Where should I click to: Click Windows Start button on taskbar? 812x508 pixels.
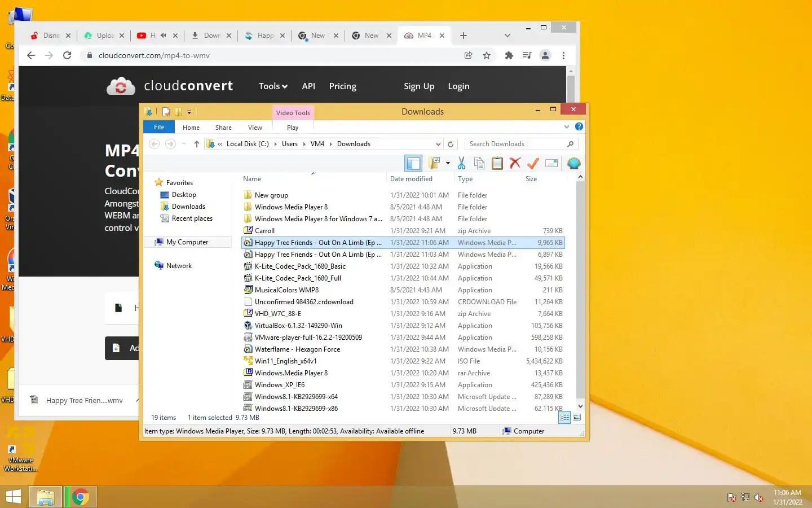click(x=13, y=497)
